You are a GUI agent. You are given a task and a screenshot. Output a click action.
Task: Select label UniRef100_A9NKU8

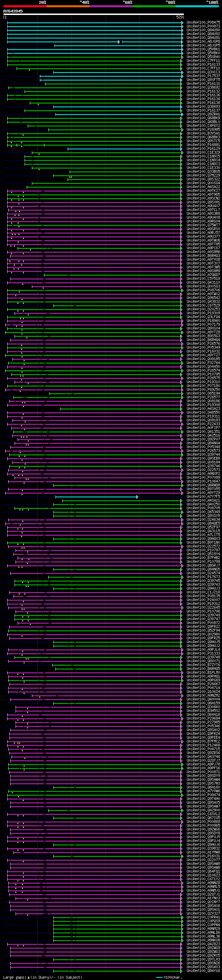click(x=203, y=940)
